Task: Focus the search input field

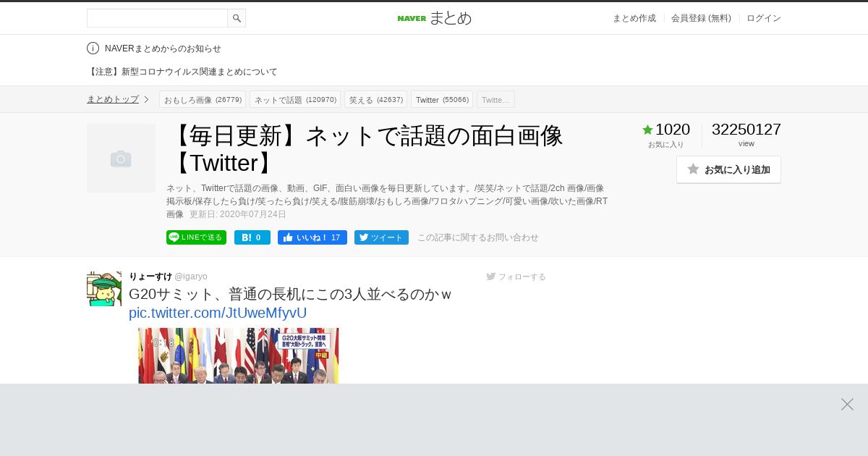Action: (x=157, y=18)
